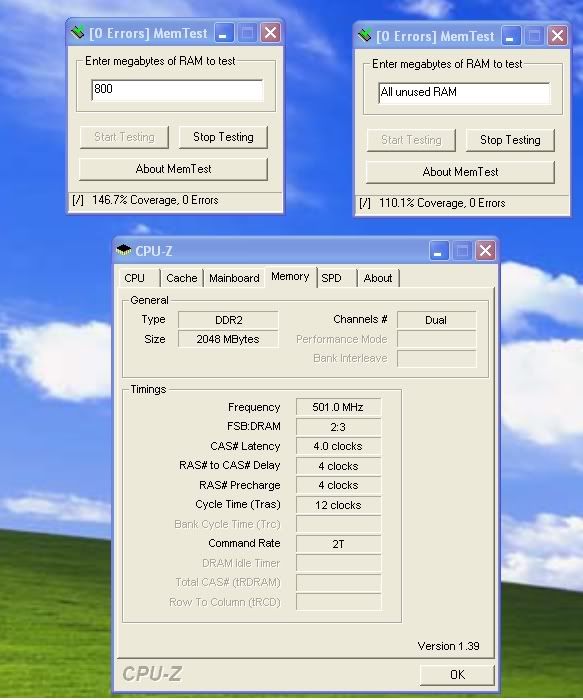
Task: Click the empty DRAM Idle Timer field
Action: pos(338,563)
